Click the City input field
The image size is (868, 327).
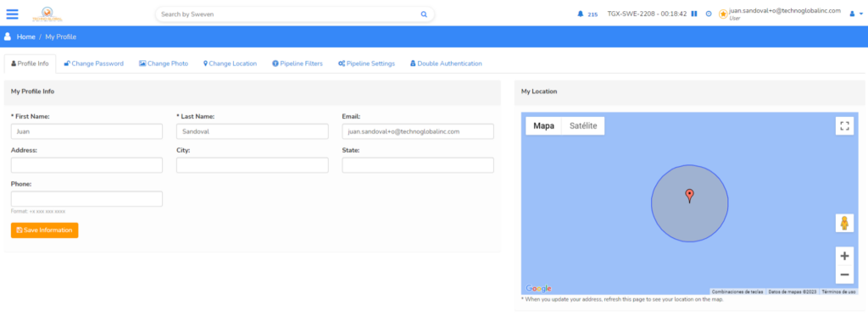(253, 165)
